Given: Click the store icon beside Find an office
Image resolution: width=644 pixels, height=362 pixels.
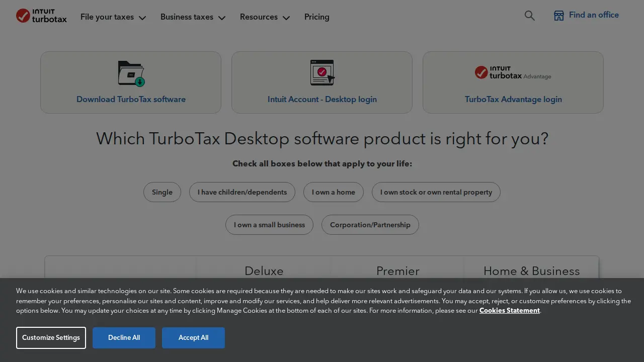Looking at the screenshot, I should [x=559, y=16].
